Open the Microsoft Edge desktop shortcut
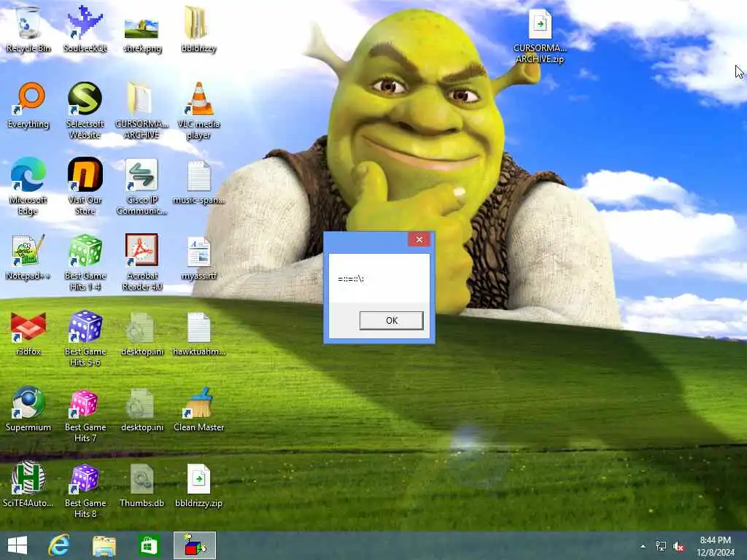The image size is (747, 560). (x=28, y=186)
